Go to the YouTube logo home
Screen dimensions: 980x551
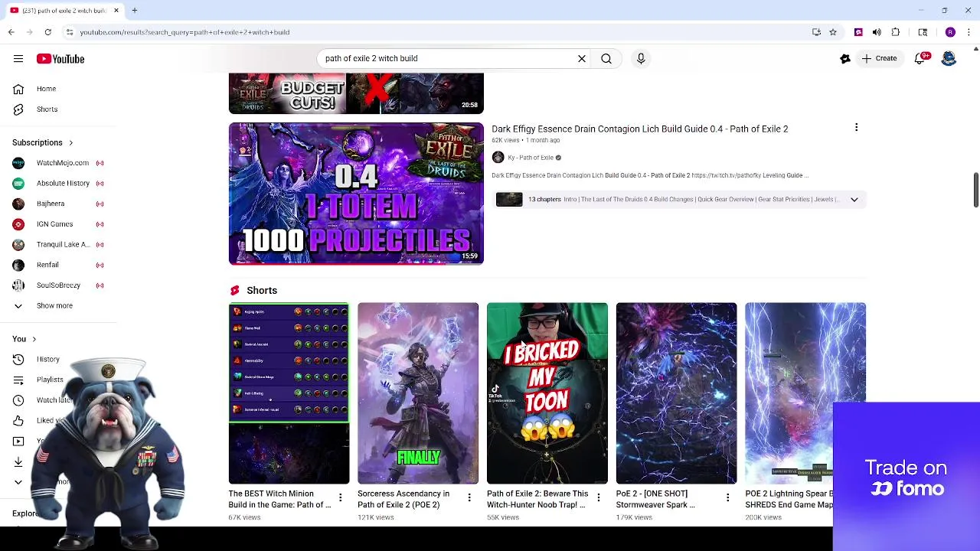(x=60, y=59)
